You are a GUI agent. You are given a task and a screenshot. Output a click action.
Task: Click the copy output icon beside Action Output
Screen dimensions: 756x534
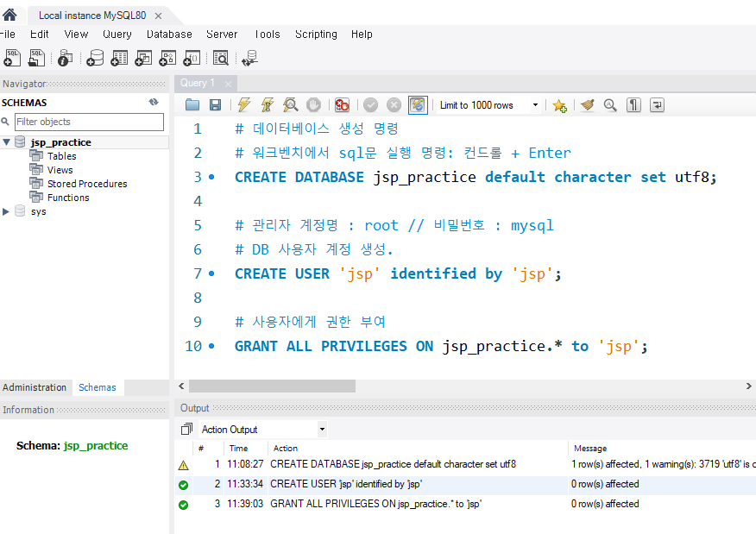click(x=186, y=429)
